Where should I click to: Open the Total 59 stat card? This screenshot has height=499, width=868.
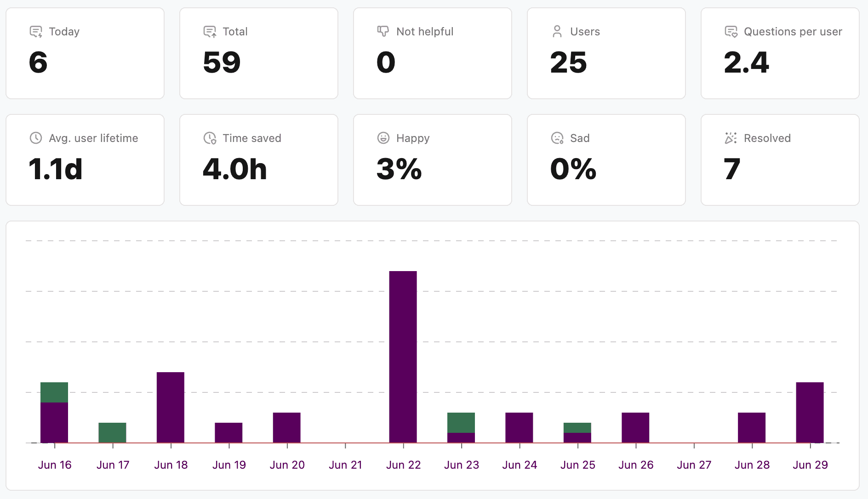(259, 53)
